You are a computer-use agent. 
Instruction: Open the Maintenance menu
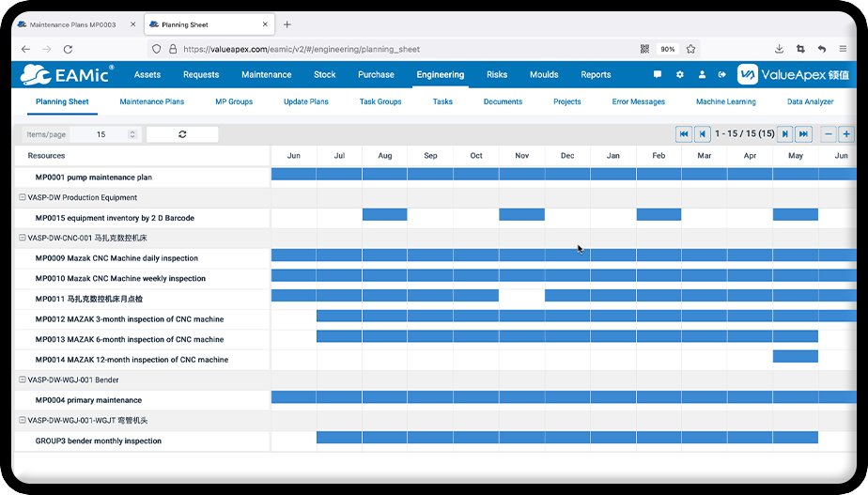point(266,75)
